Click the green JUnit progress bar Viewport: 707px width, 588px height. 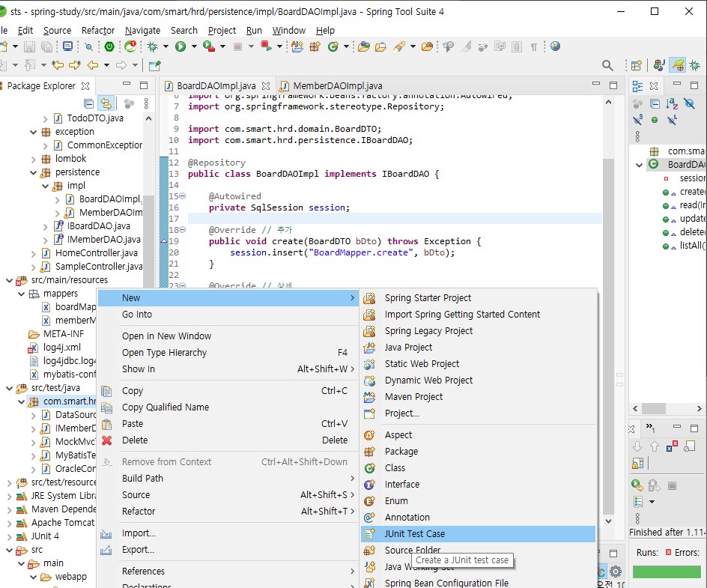click(x=667, y=572)
